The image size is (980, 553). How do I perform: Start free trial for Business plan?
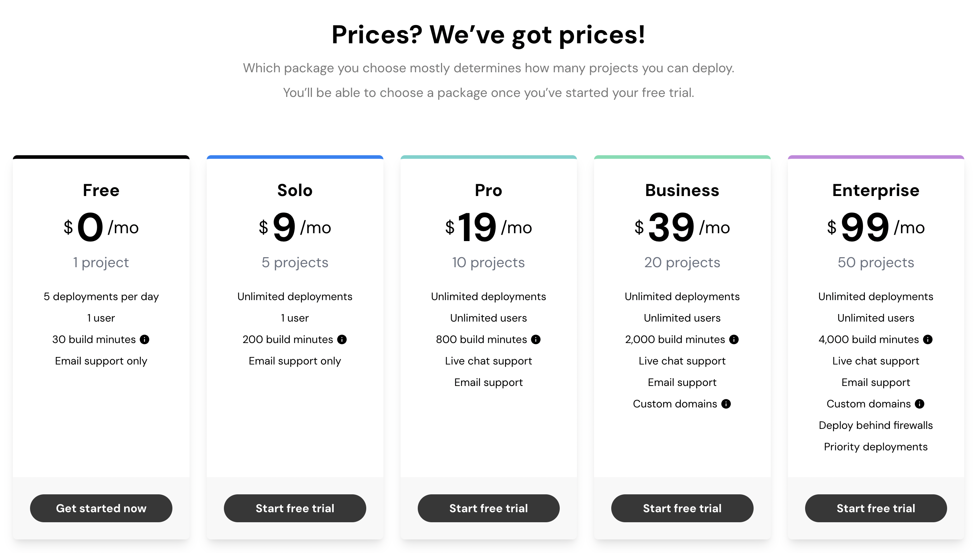click(x=682, y=509)
